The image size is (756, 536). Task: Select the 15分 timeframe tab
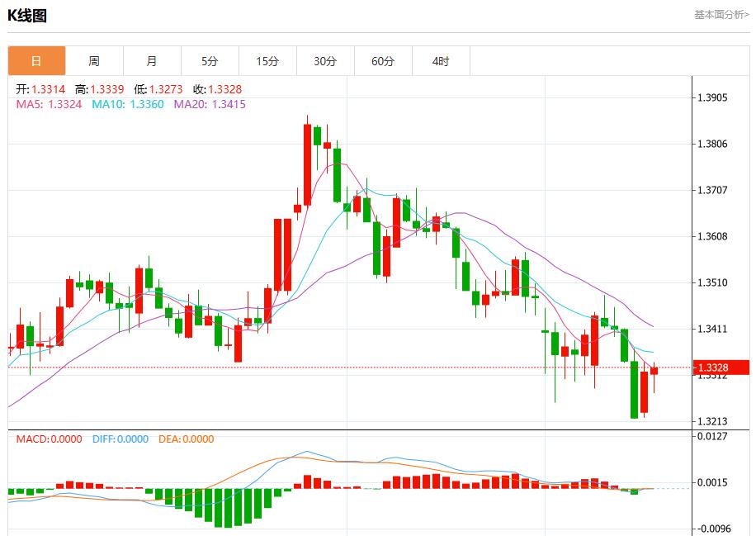click(267, 61)
